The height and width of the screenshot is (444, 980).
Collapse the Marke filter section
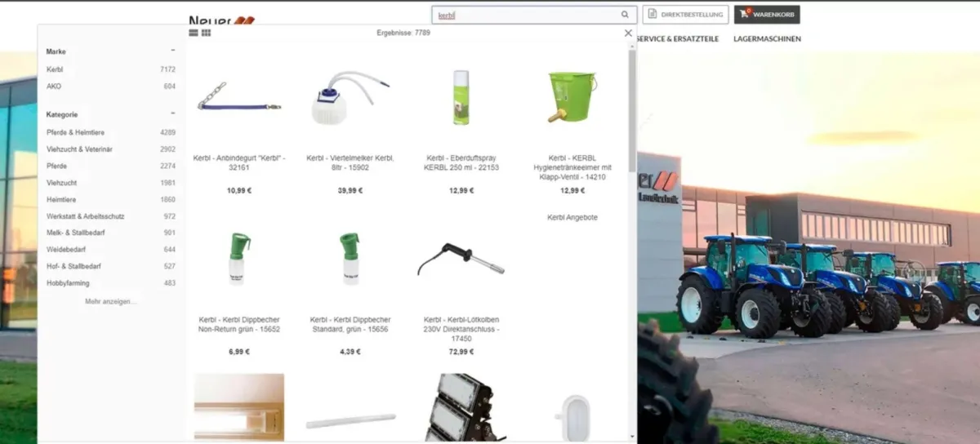(172, 51)
